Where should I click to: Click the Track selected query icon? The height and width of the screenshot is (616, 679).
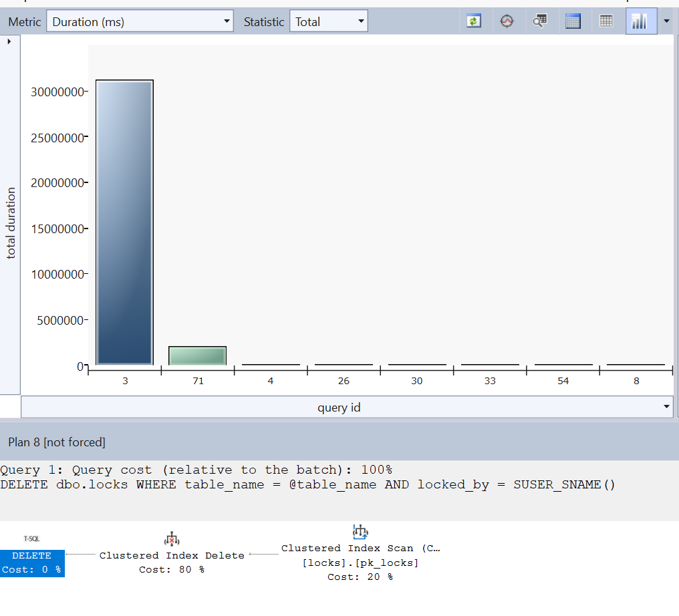(507, 21)
